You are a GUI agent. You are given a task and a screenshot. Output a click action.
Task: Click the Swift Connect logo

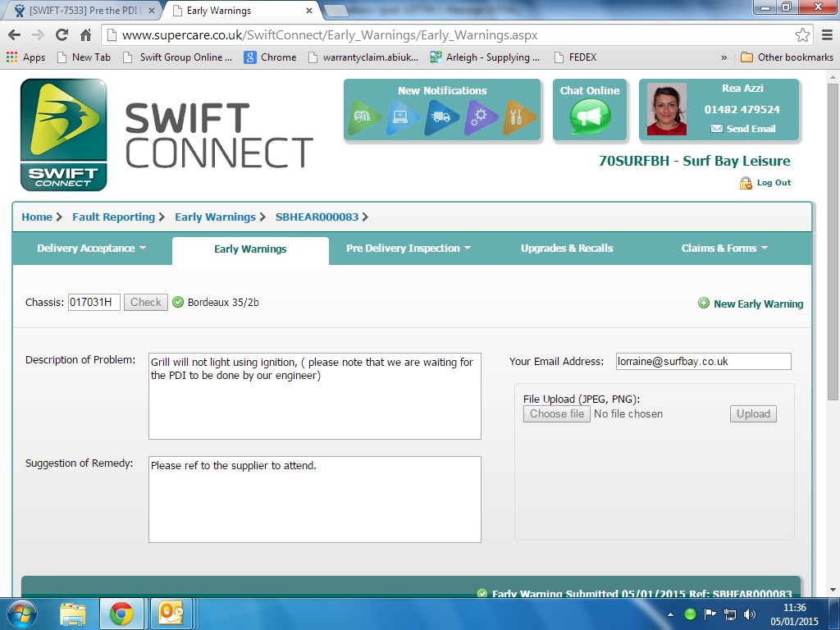(64, 135)
